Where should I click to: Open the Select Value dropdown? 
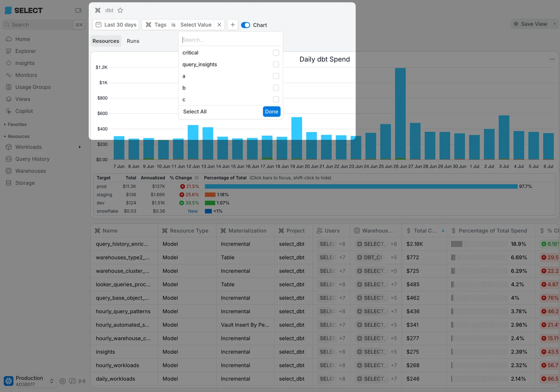click(196, 25)
